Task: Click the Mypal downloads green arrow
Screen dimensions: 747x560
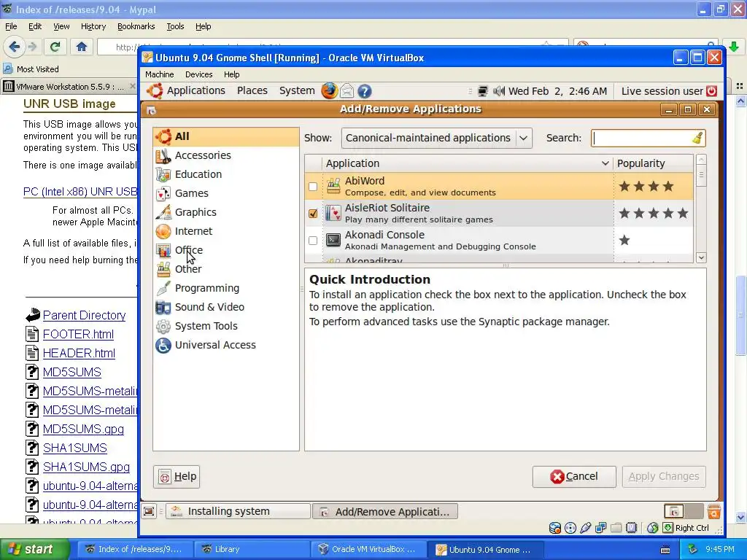Action: pos(734,47)
